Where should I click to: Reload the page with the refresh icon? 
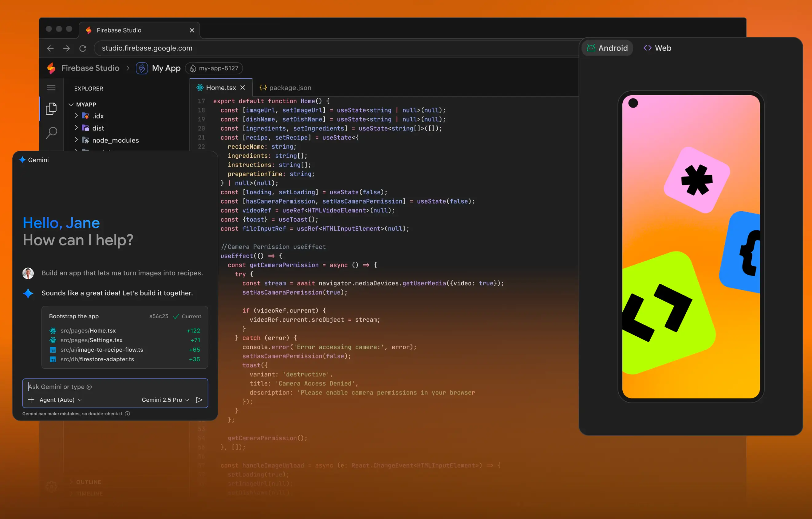click(83, 48)
